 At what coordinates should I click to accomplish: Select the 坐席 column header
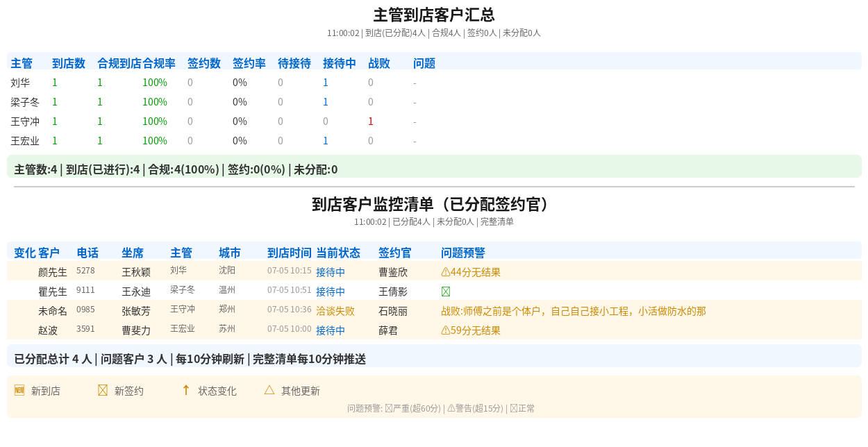pyautogui.click(x=133, y=253)
